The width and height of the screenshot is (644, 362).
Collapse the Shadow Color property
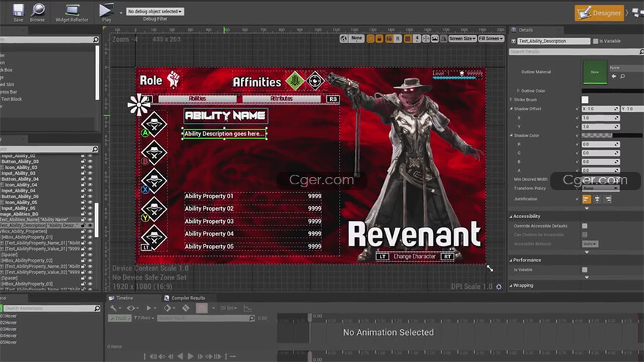[512, 135]
